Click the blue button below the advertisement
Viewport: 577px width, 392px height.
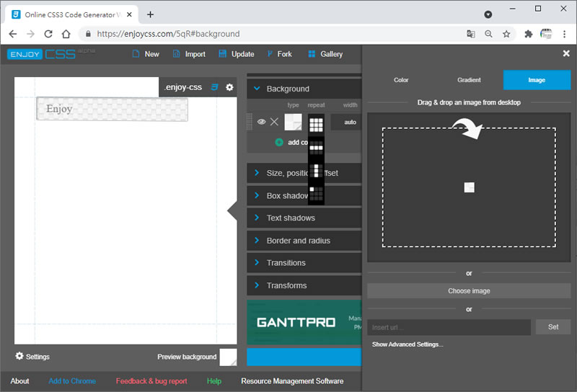tap(304, 357)
